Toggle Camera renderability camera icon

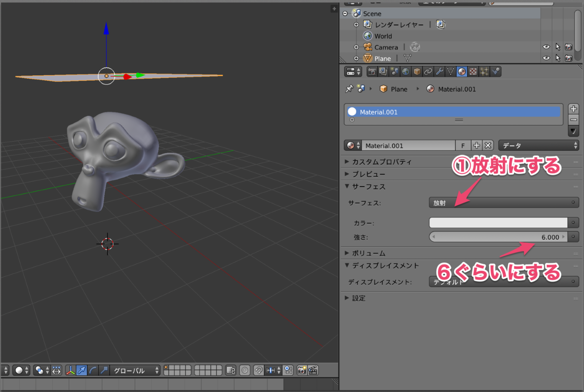tap(568, 47)
